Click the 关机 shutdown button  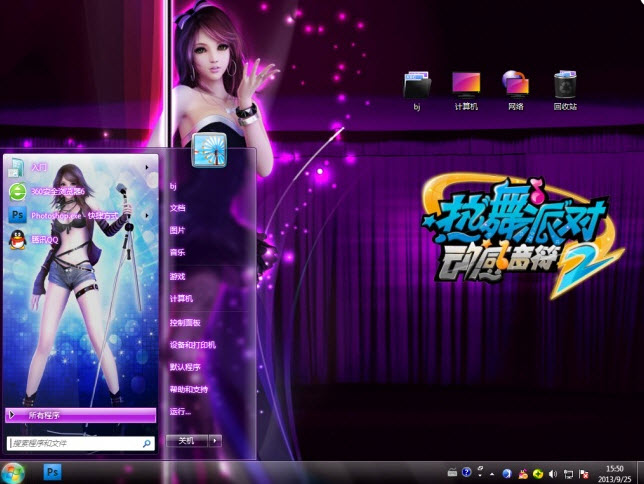click(186, 441)
